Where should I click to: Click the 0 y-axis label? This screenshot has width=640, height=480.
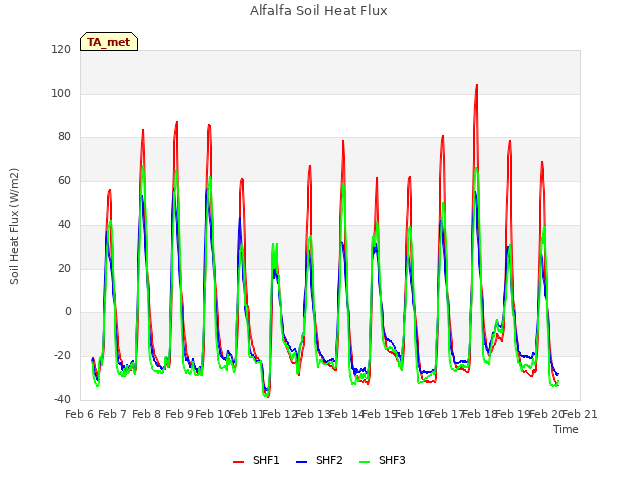[68, 312]
